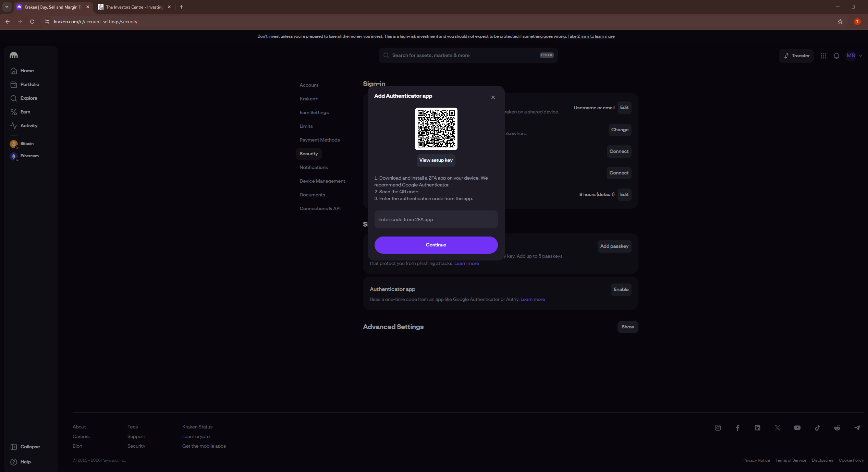Viewport: 868px width, 472px height.
Task: Open Kraken Facebook page
Action: (738, 428)
